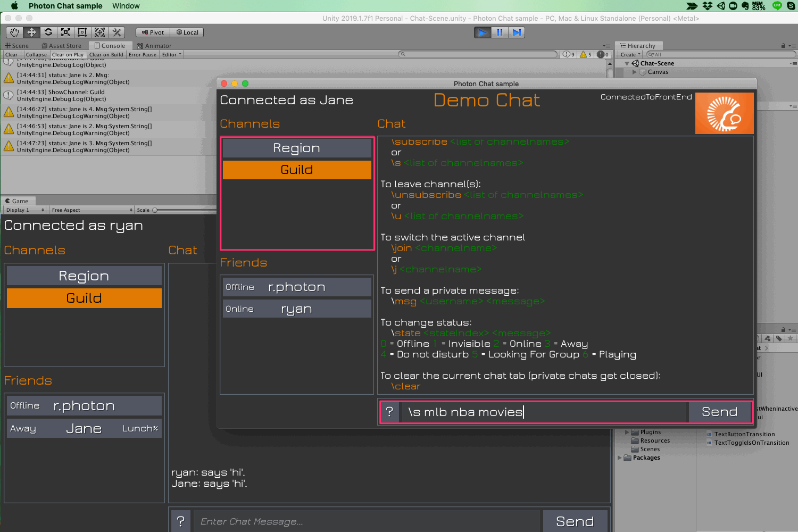This screenshot has height=532, width=798.
Task: Select the Game tab
Action: tap(18, 201)
